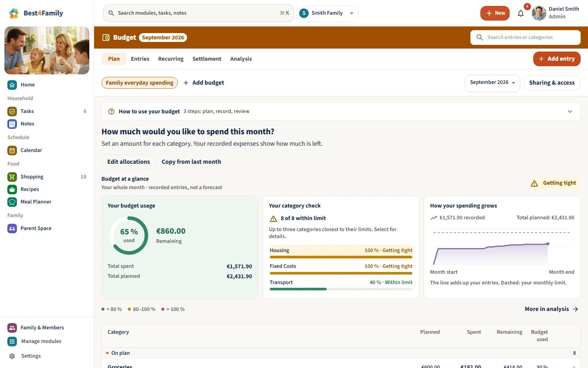Screen dimensions: 588x368
Task: Click help icon beside How to use your budget
Action: coord(111,112)
